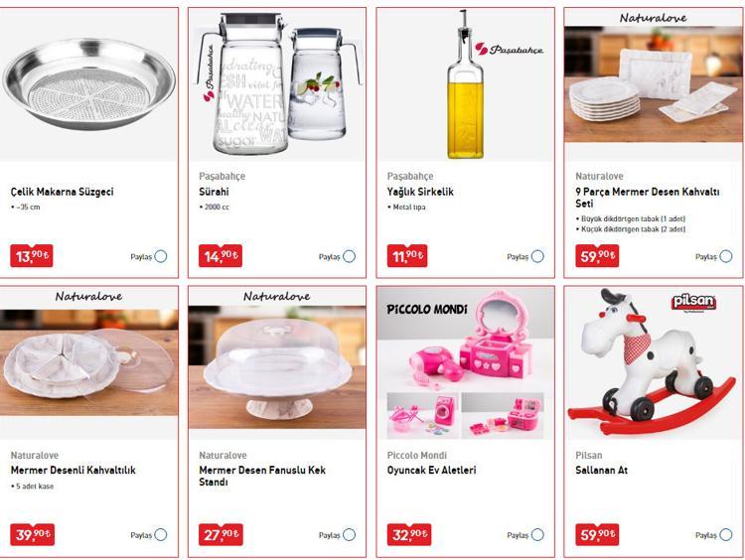View the Pilsan rocking horse image
The width and height of the screenshot is (745, 560).
(654, 362)
